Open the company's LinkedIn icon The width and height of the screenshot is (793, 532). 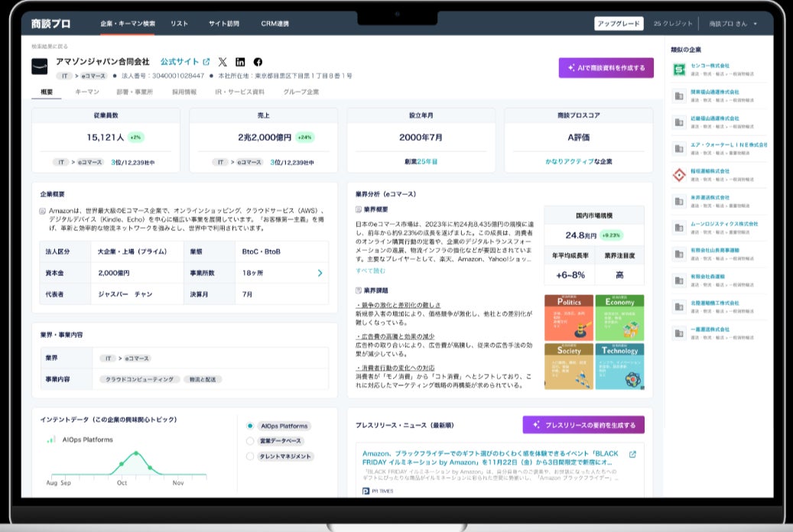(x=240, y=62)
